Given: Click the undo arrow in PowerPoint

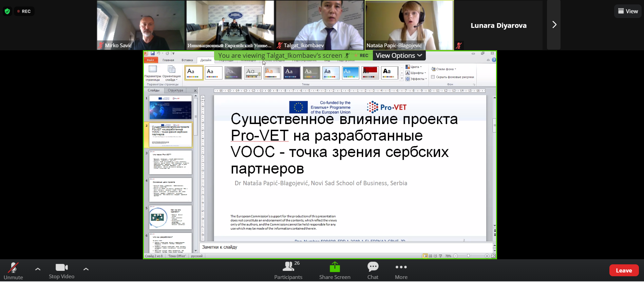Looking at the screenshot, I should pos(158,53).
